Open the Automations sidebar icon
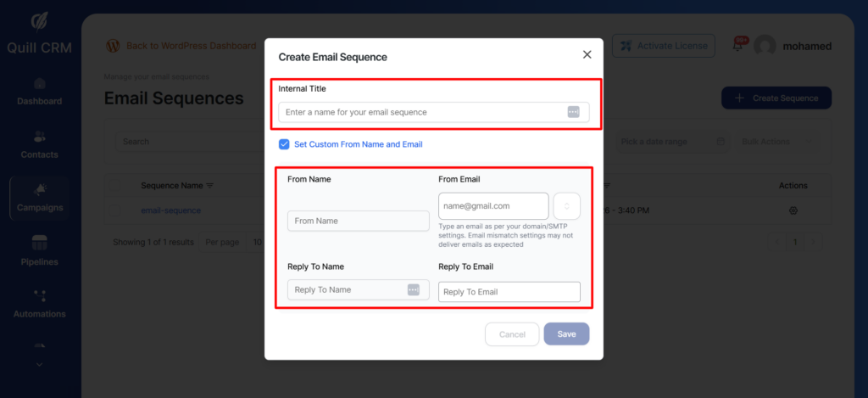 click(40, 296)
